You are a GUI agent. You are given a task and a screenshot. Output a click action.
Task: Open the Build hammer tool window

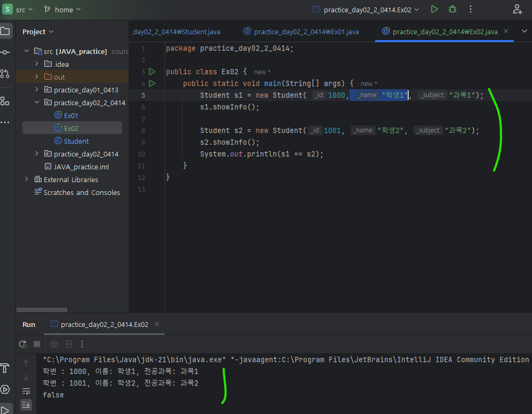(x=5, y=368)
